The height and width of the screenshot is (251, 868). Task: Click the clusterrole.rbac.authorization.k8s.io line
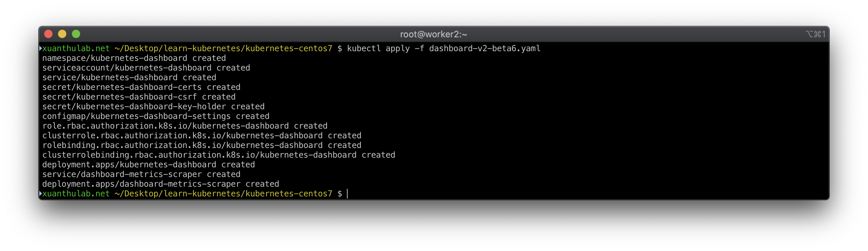click(202, 136)
